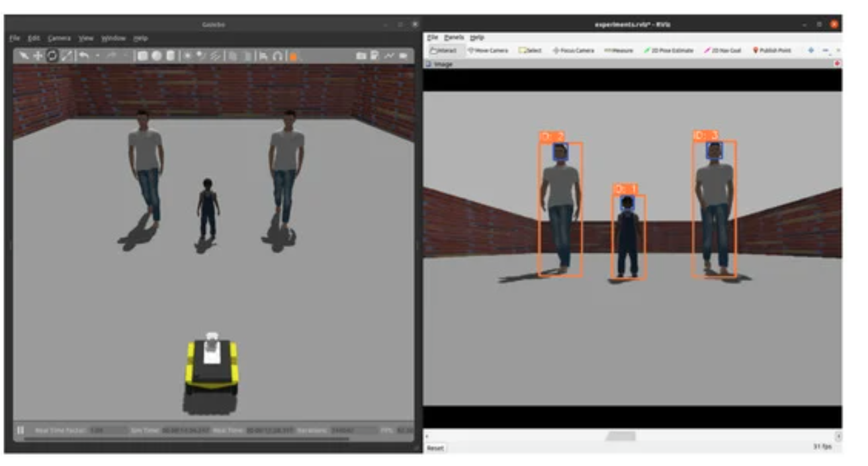Screen dimensions: 868x466
Task: Select the 2D Pose Estimate tool
Action: [669, 50]
